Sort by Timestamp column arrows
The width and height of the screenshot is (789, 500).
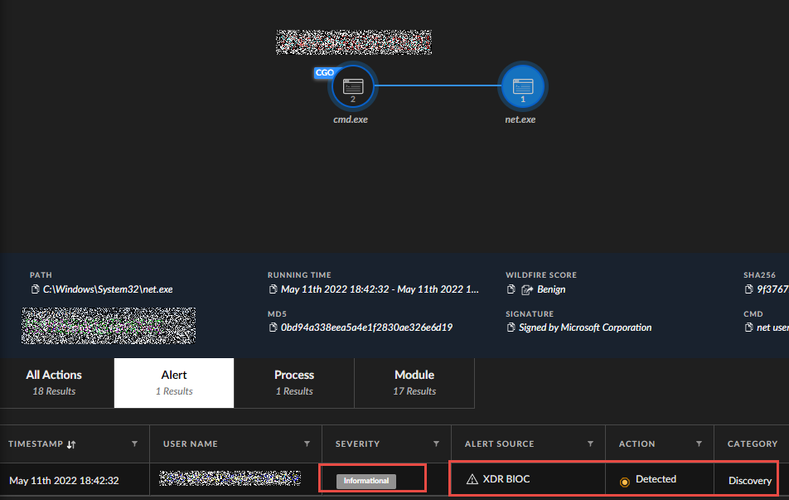tap(70, 444)
